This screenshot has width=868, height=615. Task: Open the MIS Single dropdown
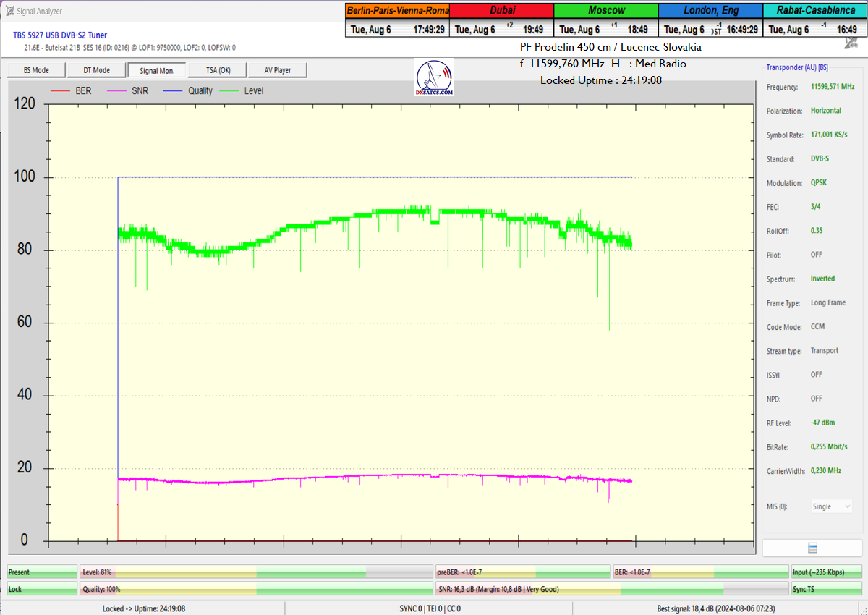[830, 506]
